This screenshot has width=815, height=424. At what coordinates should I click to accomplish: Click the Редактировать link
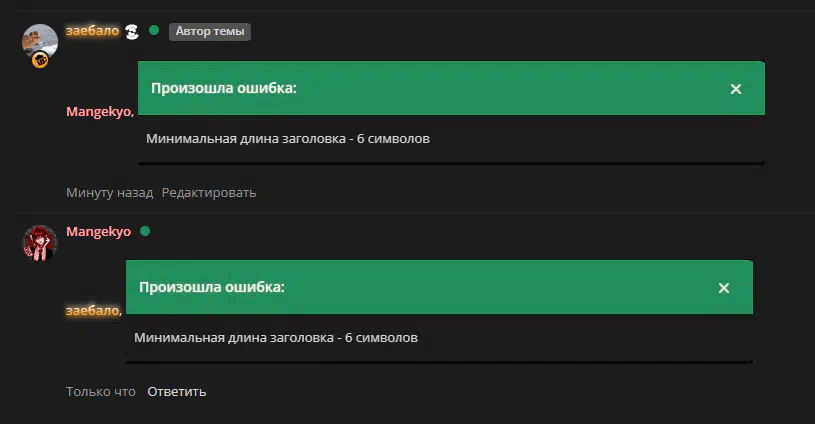click(x=209, y=193)
